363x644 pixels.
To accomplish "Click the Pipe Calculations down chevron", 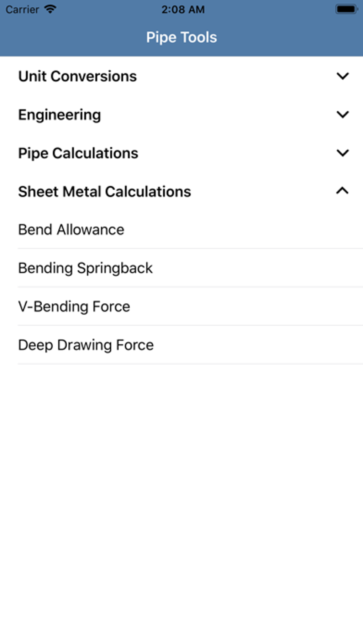I will pos(342,153).
